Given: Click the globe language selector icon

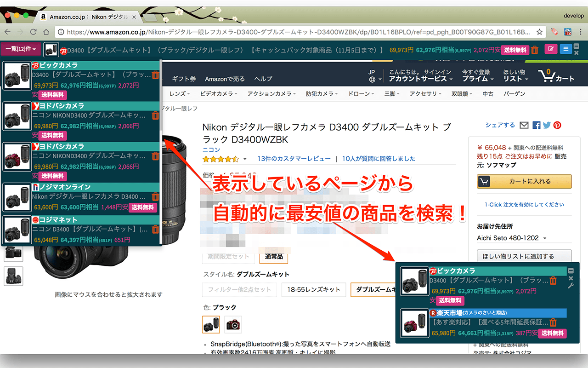Looking at the screenshot, I should click(372, 79).
